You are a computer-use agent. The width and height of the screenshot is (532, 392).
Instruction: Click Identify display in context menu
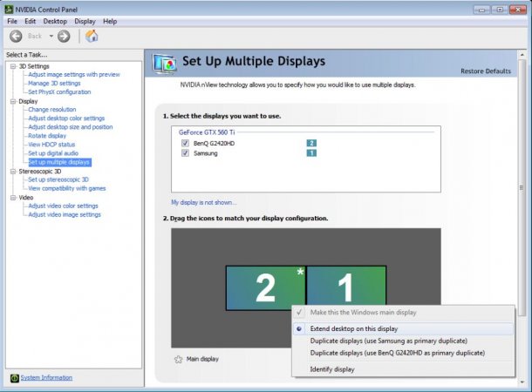tap(403, 369)
